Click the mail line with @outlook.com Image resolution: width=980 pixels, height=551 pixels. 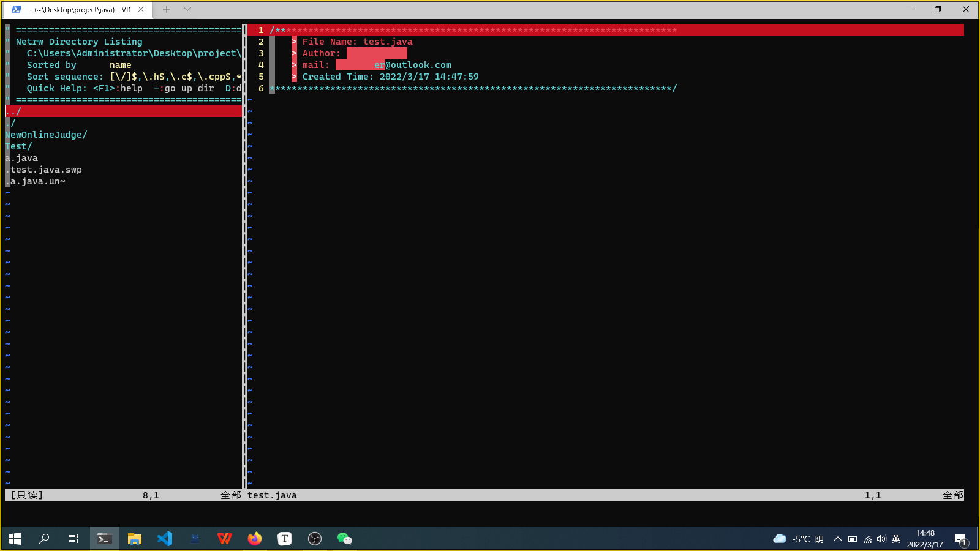[377, 65]
